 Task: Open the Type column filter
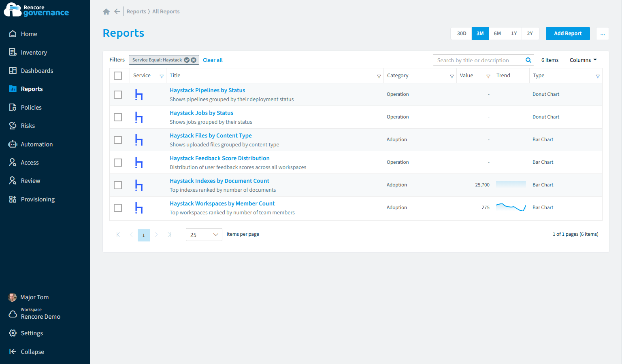tap(598, 76)
